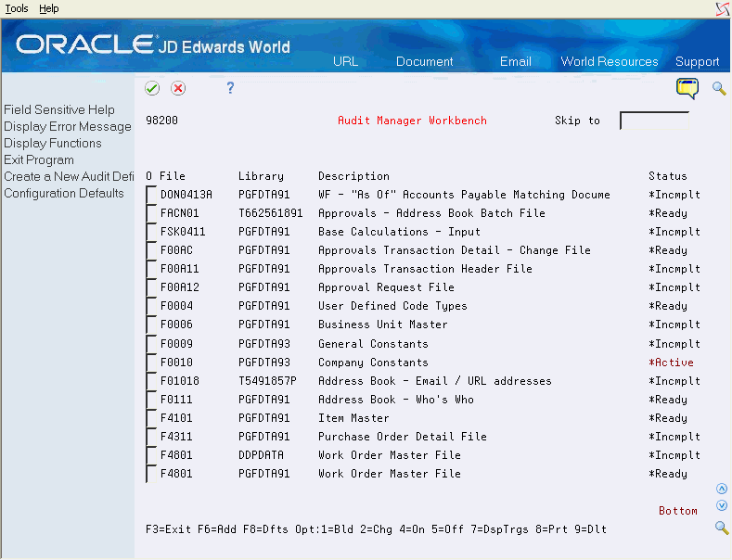The image size is (732, 560).
Task: Click the green checkmark OK icon
Action: click(152, 88)
